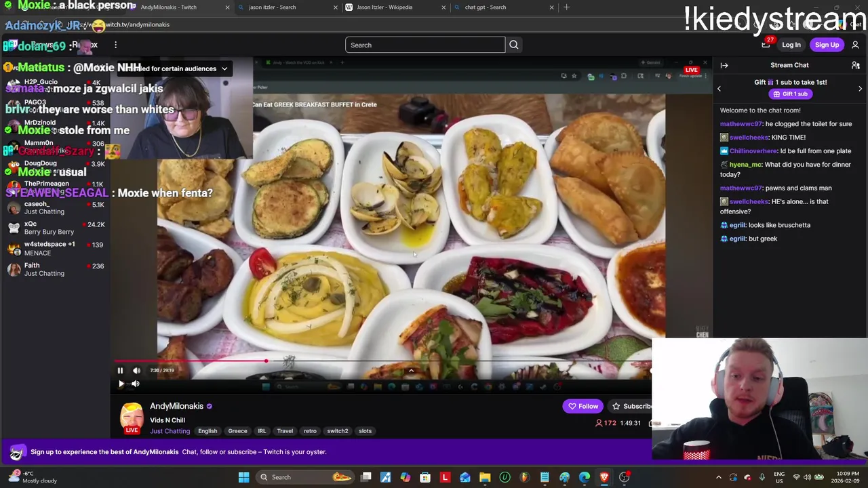Select the IRL tag
Screen dimensions: 868x488
[x=262, y=431]
